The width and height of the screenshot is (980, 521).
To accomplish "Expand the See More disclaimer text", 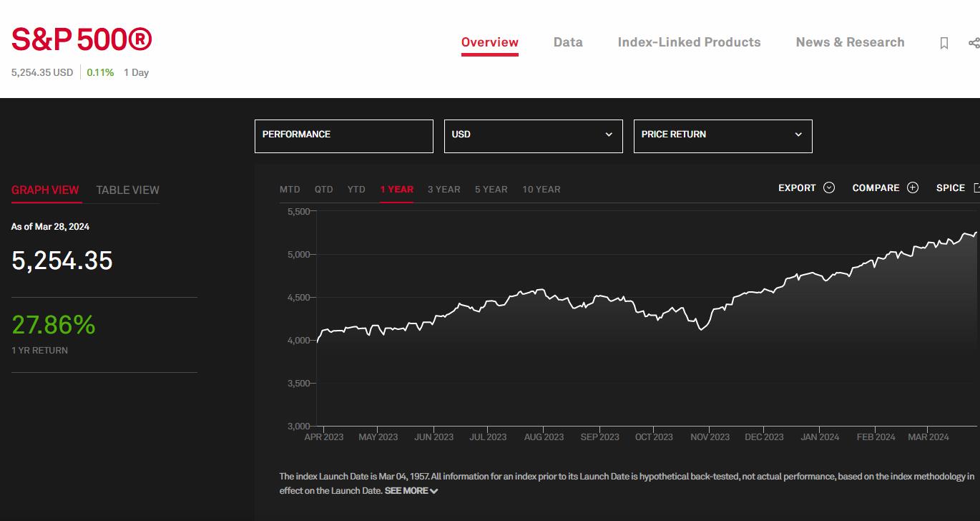I will (411, 491).
